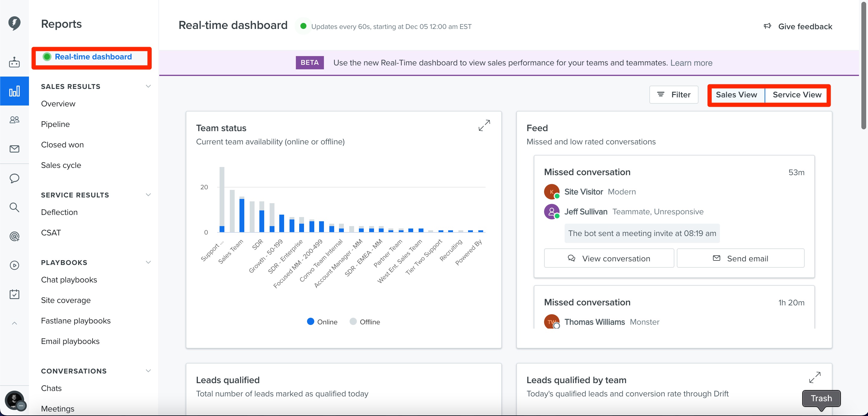868x416 pixels.
Task: Open the Deflection report
Action: click(59, 212)
